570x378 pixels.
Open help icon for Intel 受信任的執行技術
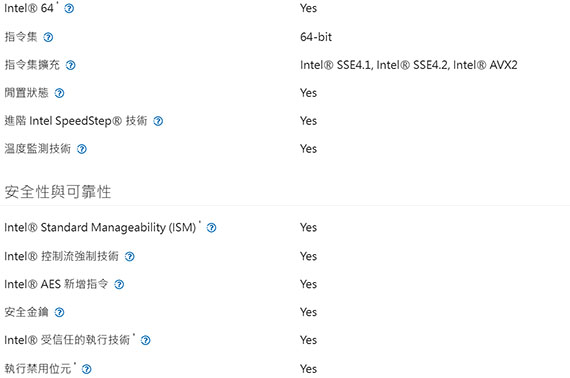pos(145,341)
